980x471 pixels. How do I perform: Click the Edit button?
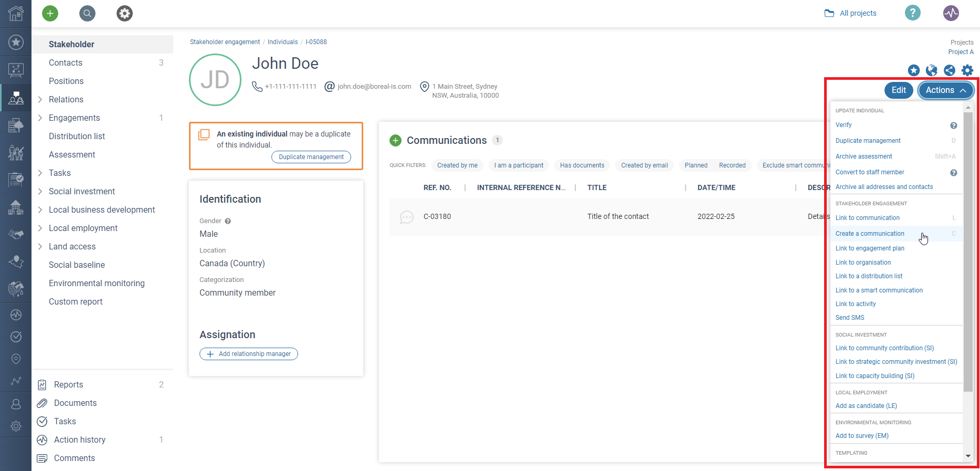(899, 90)
